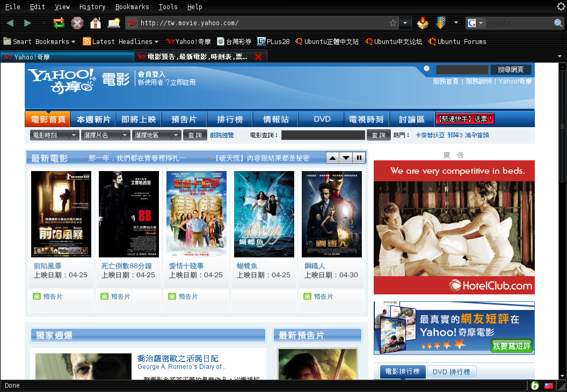Go back with the Back arrow
The image size is (567, 392).
coord(10,23)
